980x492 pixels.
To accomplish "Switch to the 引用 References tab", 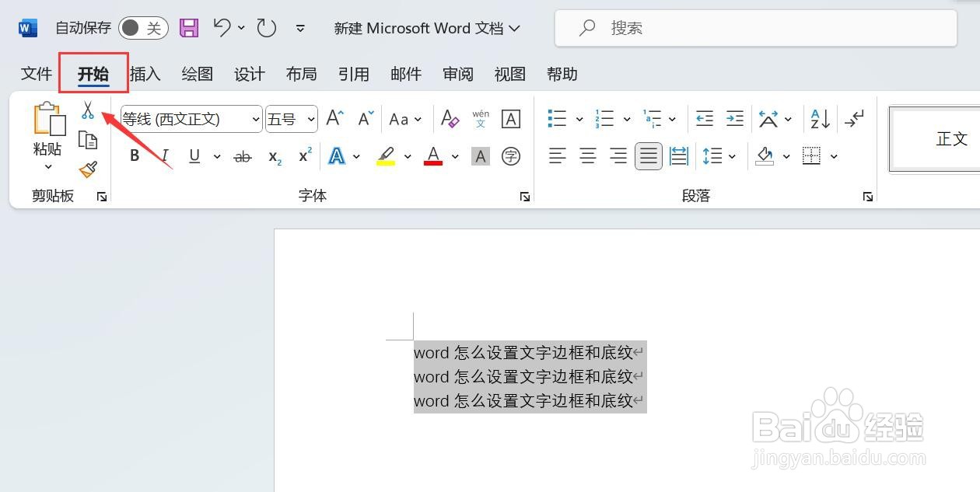I will pyautogui.click(x=353, y=74).
